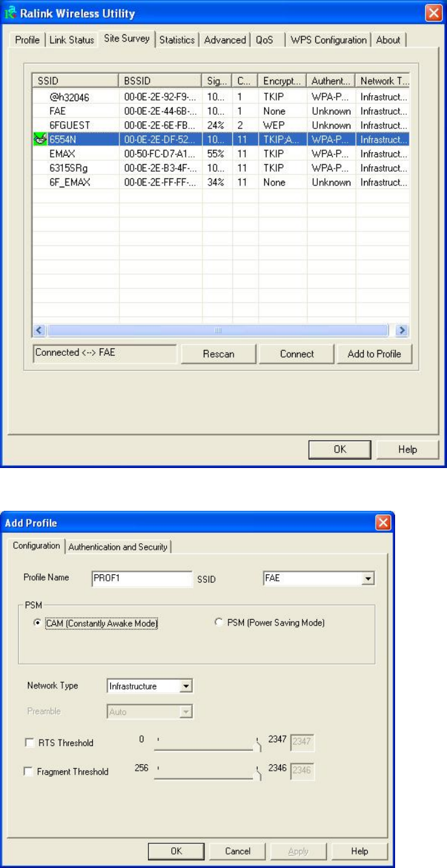Viewport: 447px width, 868px height.
Task: Click the Profile Name field containing PROF1
Action: 143,579
